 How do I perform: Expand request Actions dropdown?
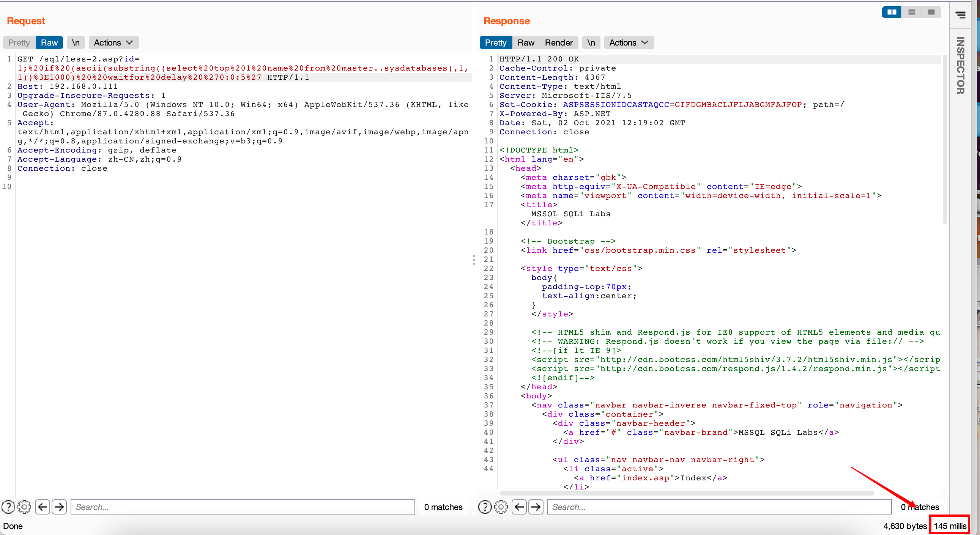(x=113, y=42)
